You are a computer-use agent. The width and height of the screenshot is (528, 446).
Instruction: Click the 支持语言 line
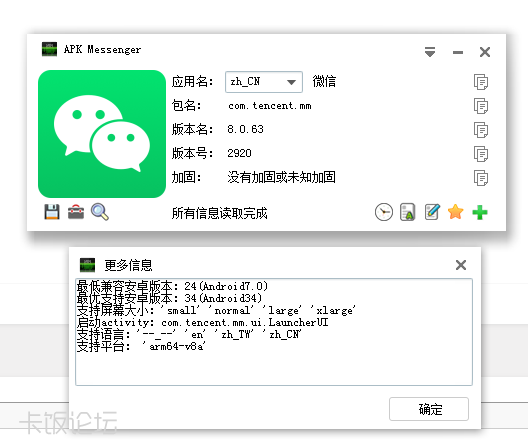click(x=189, y=334)
